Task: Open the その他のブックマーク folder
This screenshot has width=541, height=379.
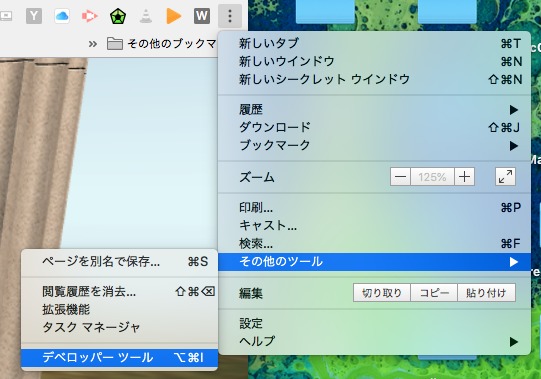Action: [x=161, y=44]
